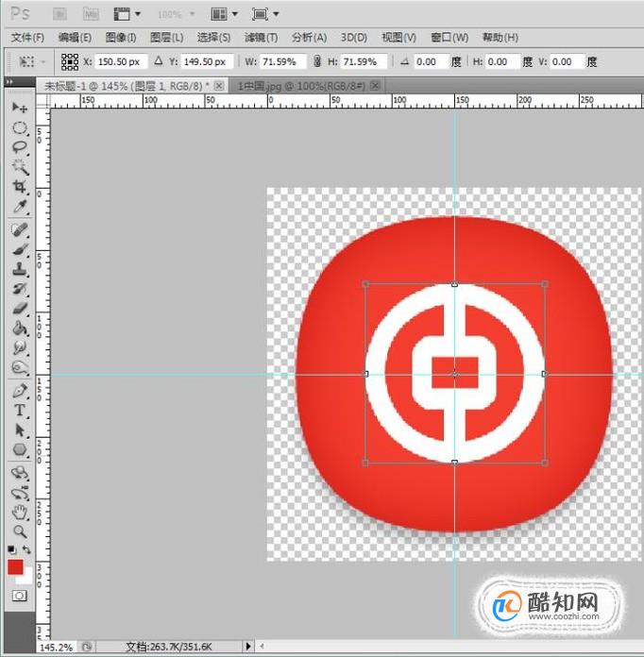Toggle the width-height link chain icon
This screenshot has height=657, width=644.
click(x=317, y=61)
